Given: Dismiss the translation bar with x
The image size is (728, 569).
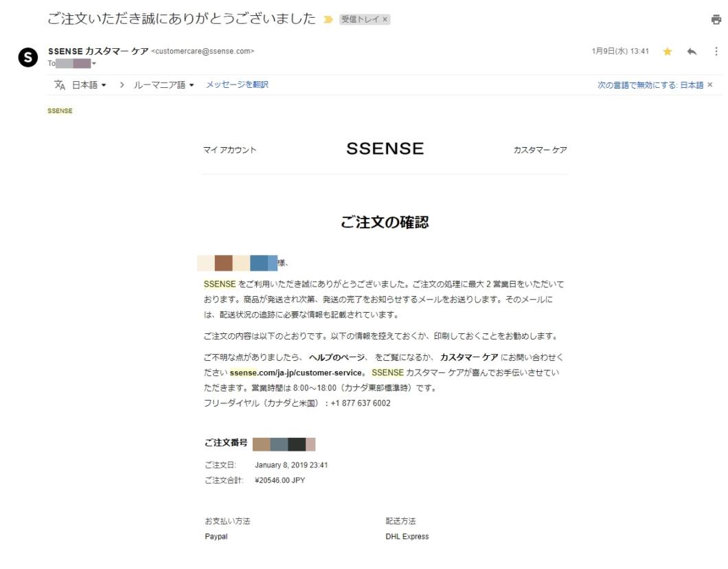Looking at the screenshot, I should tap(710, 85).
